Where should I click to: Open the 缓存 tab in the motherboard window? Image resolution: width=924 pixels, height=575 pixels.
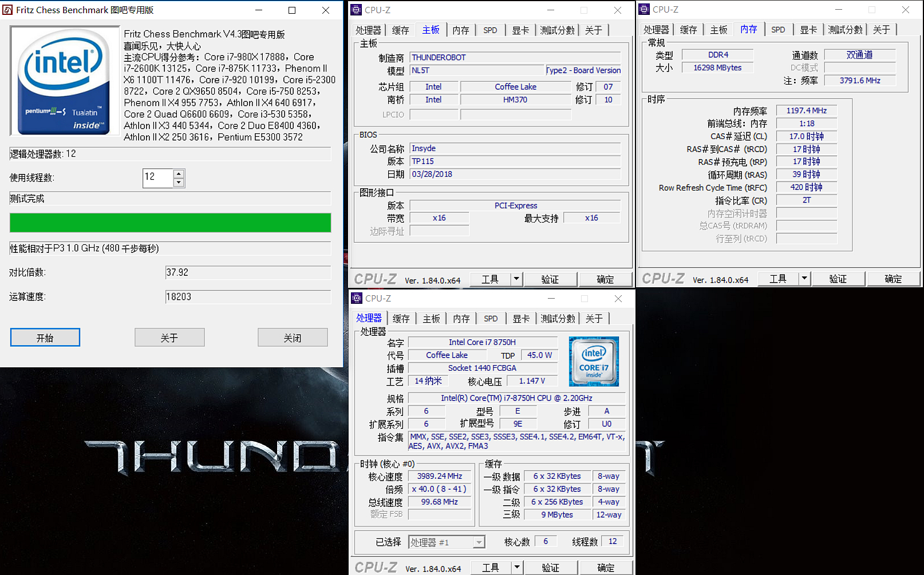(x=400, y=30)
